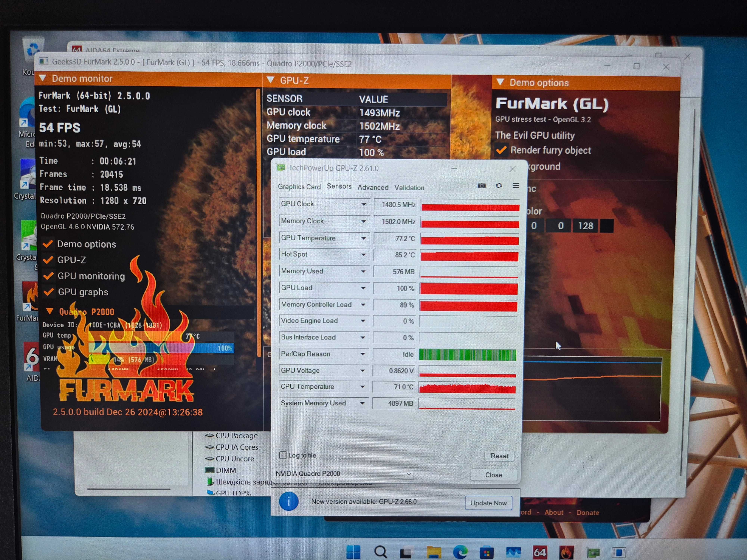Open Task View from taskbar

406,552
